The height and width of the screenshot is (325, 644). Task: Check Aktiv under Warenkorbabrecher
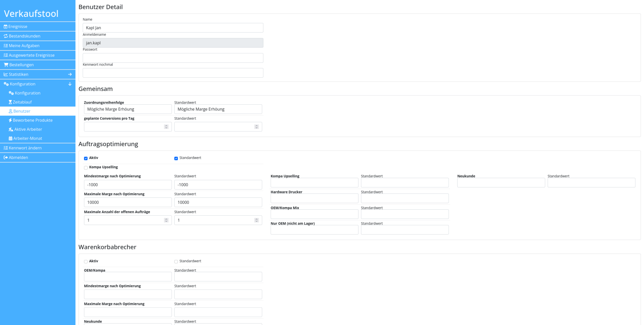86,262
